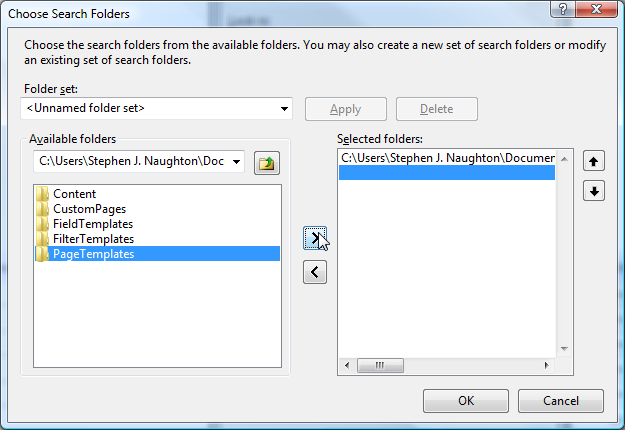Click the <Unnamed folder set> field
This screenshot has width=625, height=430.
click(156, 108)
